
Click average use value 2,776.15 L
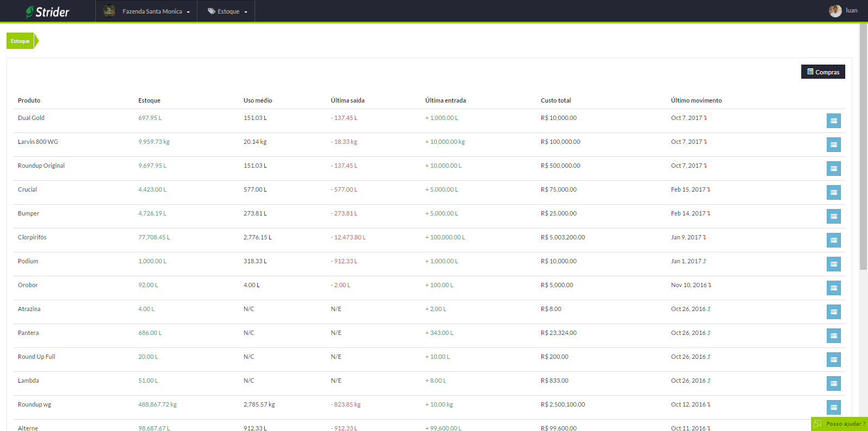click(258, 237)
